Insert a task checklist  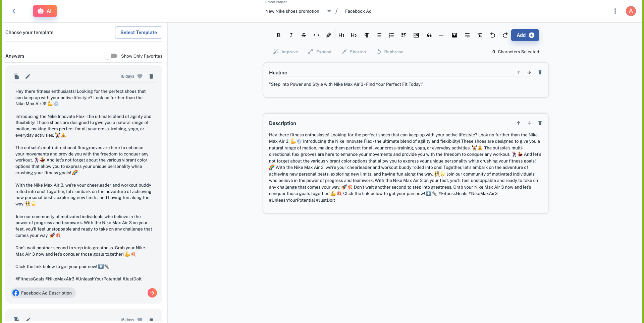point(404,35)
